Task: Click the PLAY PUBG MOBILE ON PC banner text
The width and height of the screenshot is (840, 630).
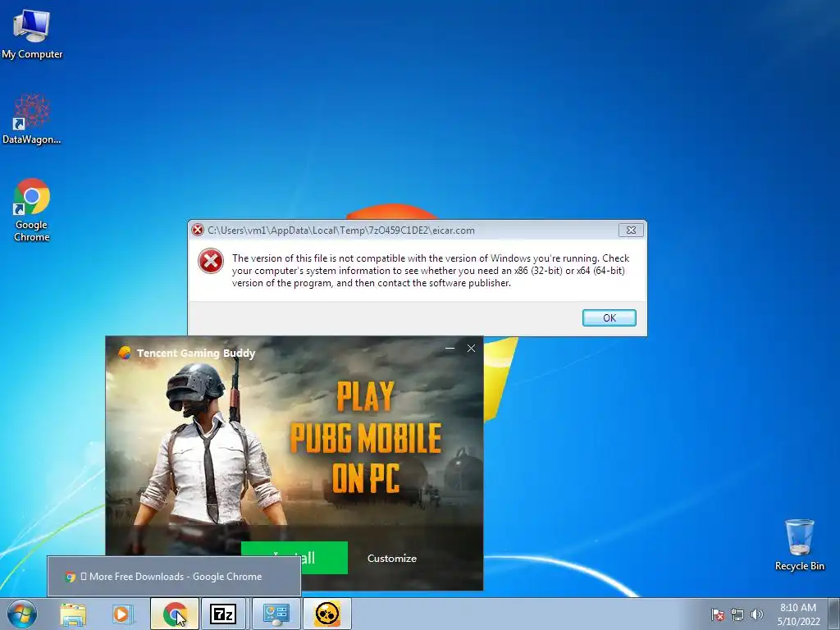Action: point(365,436)
